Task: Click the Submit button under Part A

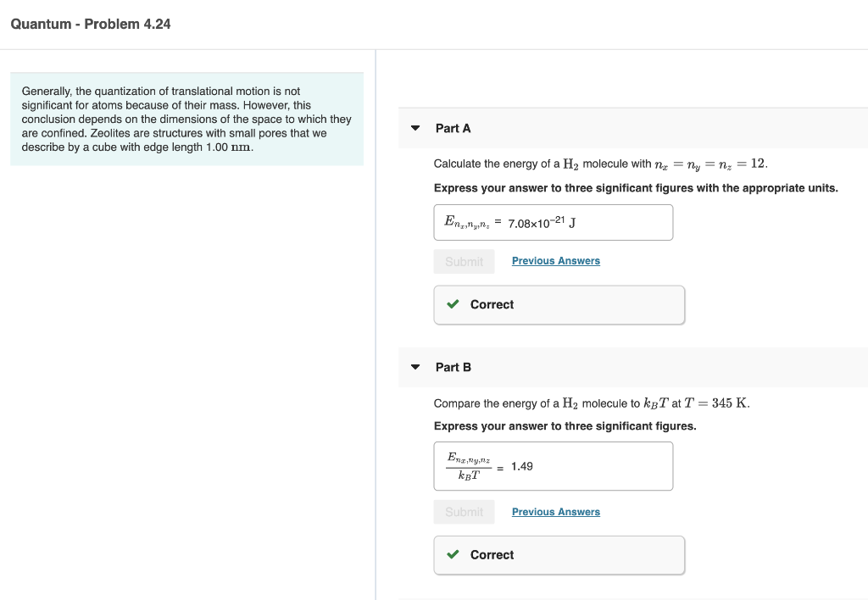Action: (x=464, y=261)
